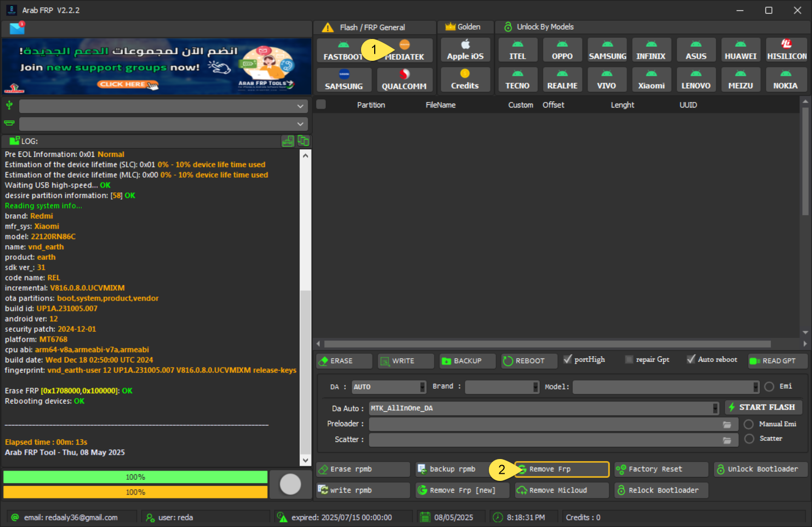Click the save log icon
The height and width of the screenshot is (527, 812).
[x=288, y=141]
